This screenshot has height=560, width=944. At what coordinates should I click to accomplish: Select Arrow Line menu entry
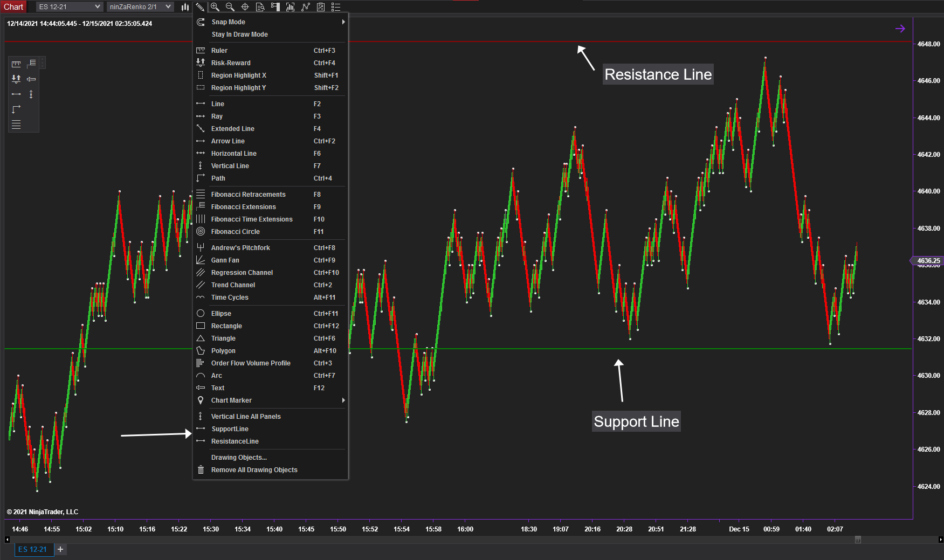click(271, 141)
